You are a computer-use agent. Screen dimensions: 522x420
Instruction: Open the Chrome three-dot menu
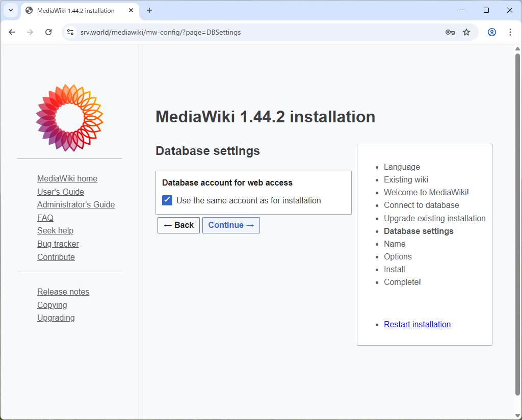click(x=510, y=32)
